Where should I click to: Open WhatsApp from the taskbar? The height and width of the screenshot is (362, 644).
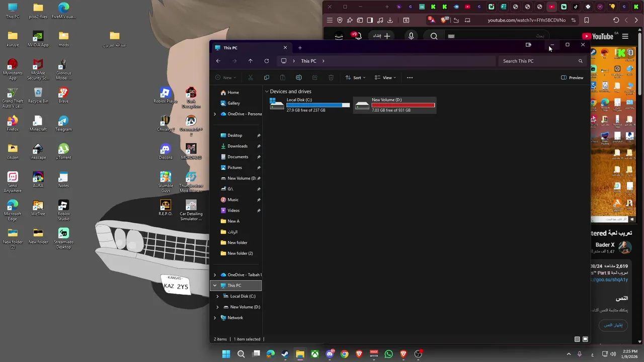point(388,354)
